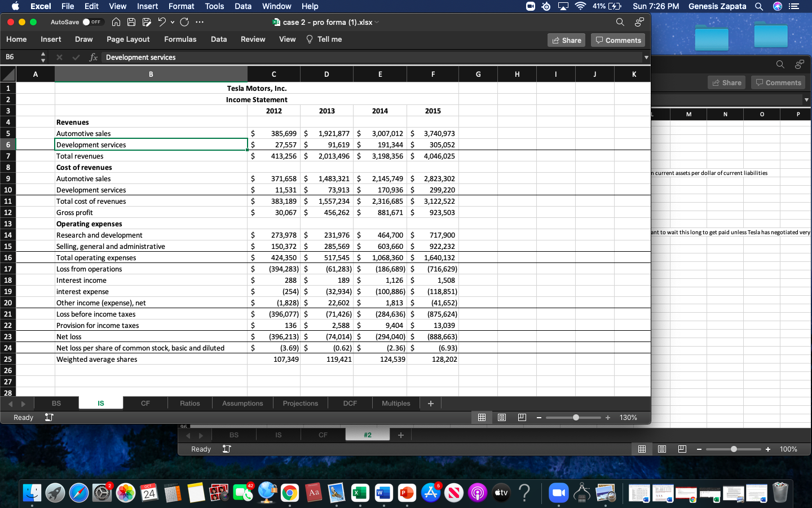Click the zoom out minus at 130% slider
Screen dimensions: 812x508
pyautogui.click(x=539, y=418)
